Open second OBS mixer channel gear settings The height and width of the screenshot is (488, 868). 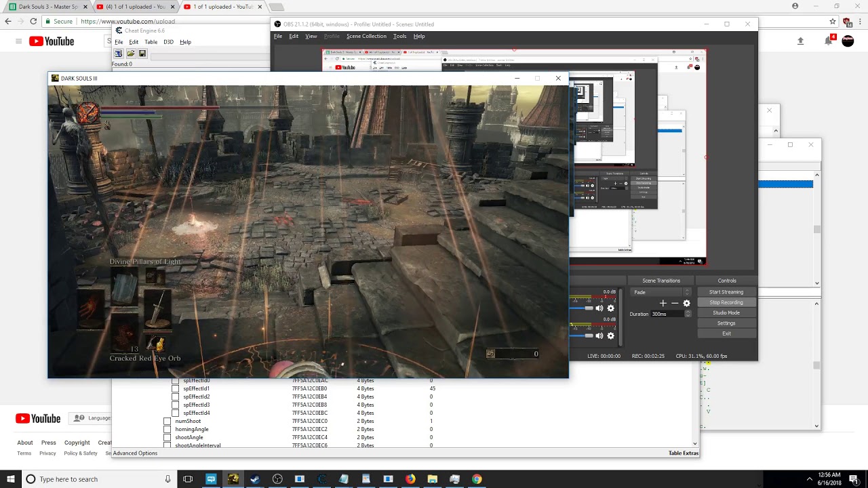click(610, 335)
